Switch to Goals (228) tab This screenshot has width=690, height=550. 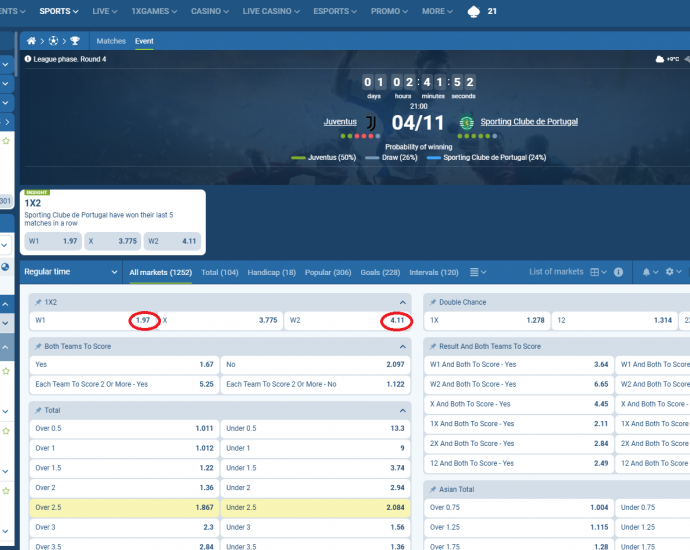click(380, 272)
